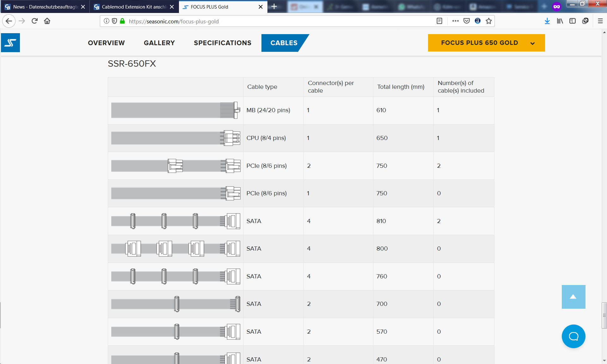Click the browser home icon
The width and height of the screenshot is (607, 364).
point(47,21)
